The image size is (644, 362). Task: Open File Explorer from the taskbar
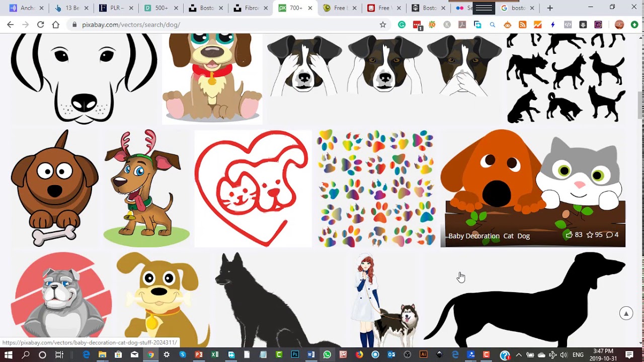(x=102, y=354)
